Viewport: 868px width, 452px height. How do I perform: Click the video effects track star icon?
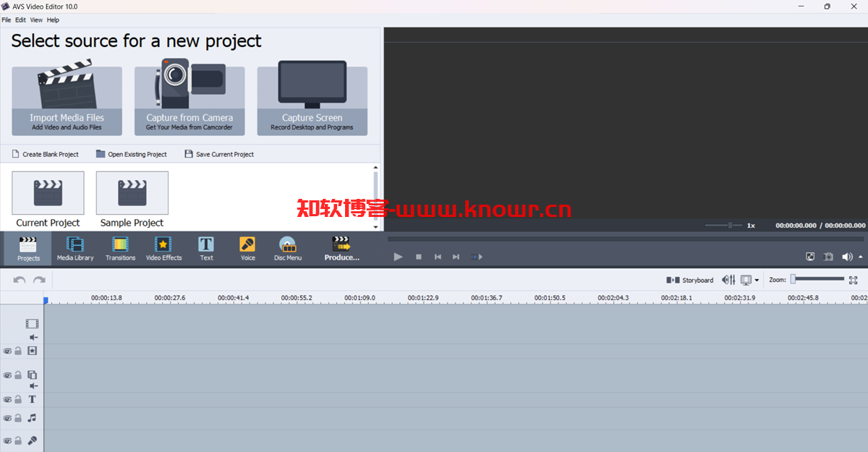[x=32, y=351]
